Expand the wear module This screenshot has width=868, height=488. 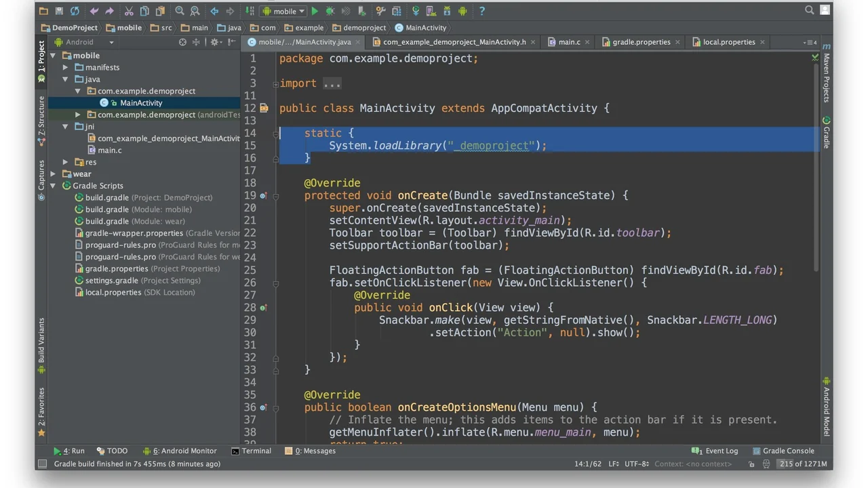pyautogui.click(x=54, y=174)
